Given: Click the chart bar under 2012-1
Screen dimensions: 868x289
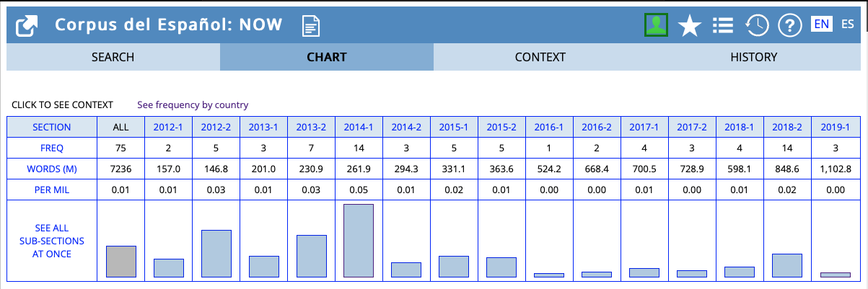Looking at the screenshot, I should point(168,268).
